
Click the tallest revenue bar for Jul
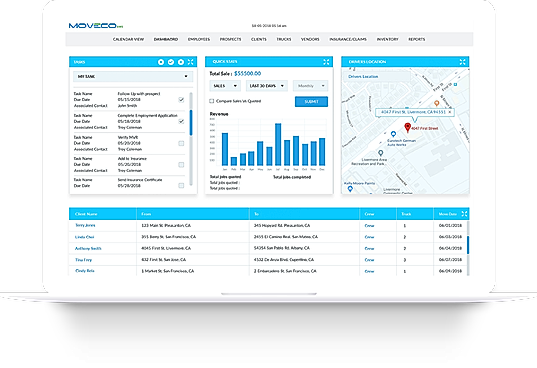tap(278, 144)
